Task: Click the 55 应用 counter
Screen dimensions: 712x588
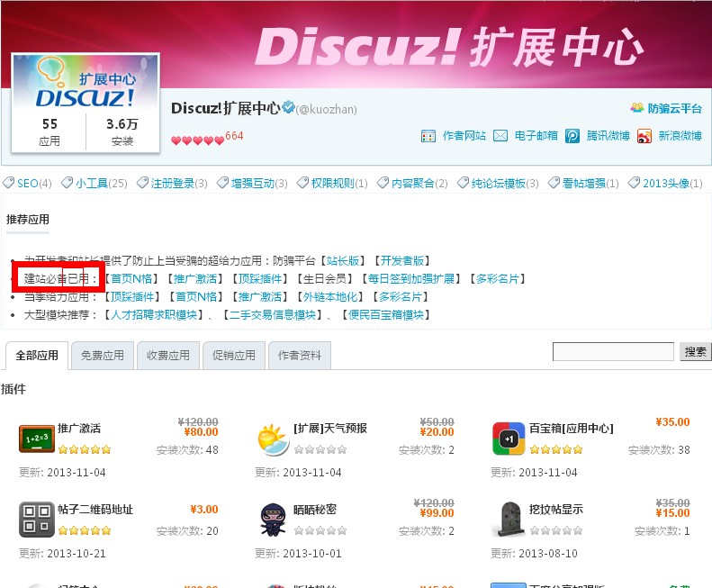Action: pyautogui.click(x=49, y=131)
